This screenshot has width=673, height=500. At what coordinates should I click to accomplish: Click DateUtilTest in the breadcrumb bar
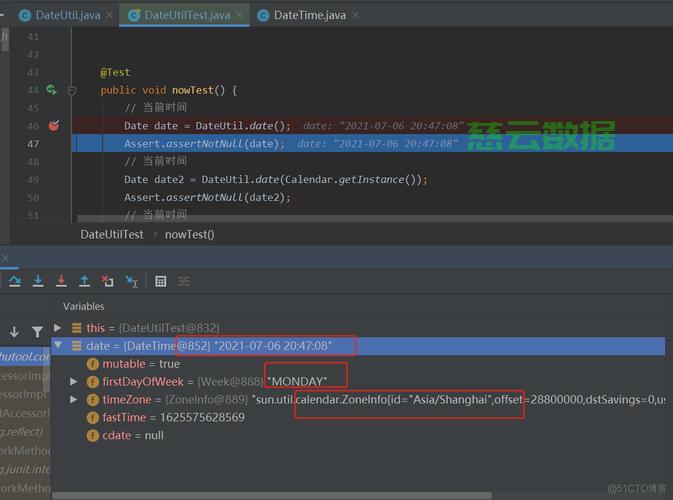click(111, 234)
